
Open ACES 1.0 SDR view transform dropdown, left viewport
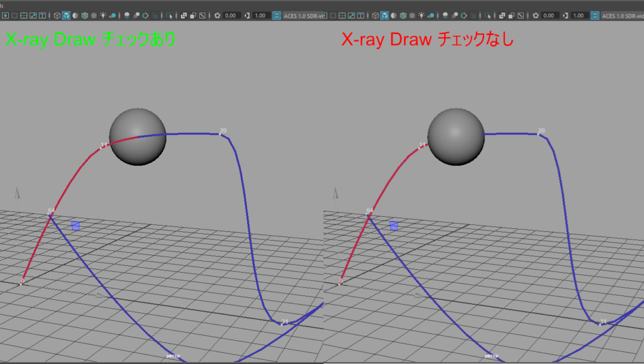point(303,15)
